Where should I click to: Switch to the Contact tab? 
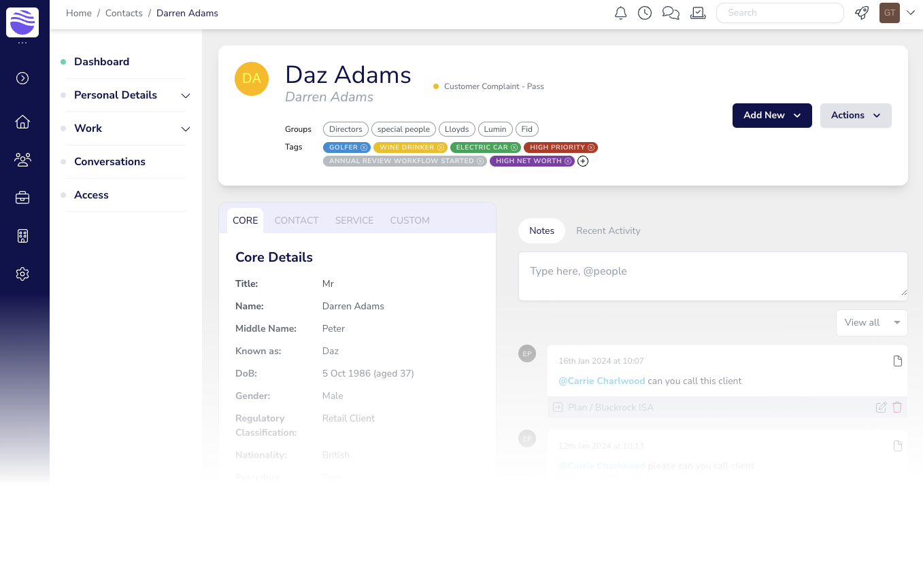coord(296,220)
